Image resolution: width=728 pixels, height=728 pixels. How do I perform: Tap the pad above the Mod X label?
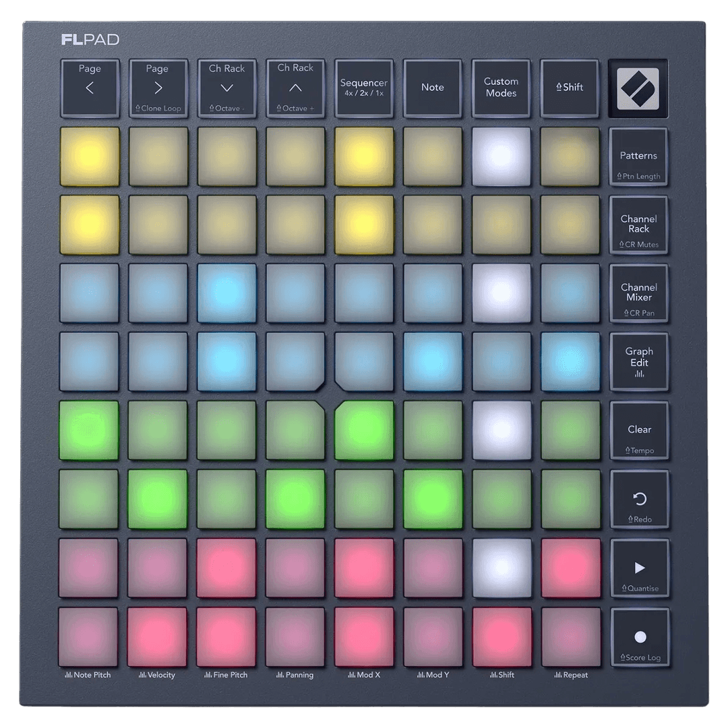coord(364,637)
